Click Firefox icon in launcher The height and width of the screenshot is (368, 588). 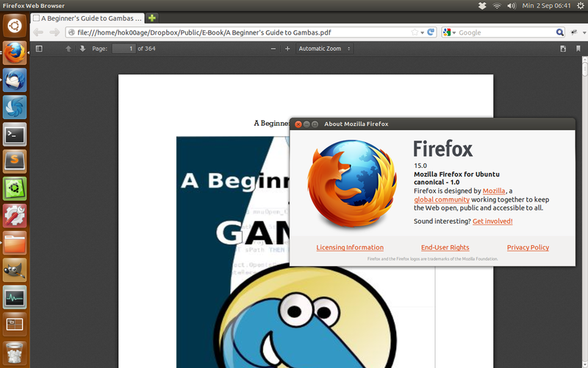15,53
